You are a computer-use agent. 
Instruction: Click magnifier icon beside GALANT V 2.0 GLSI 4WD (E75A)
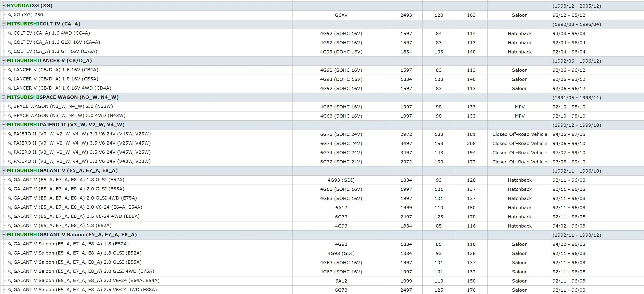[x=10, y=198]
